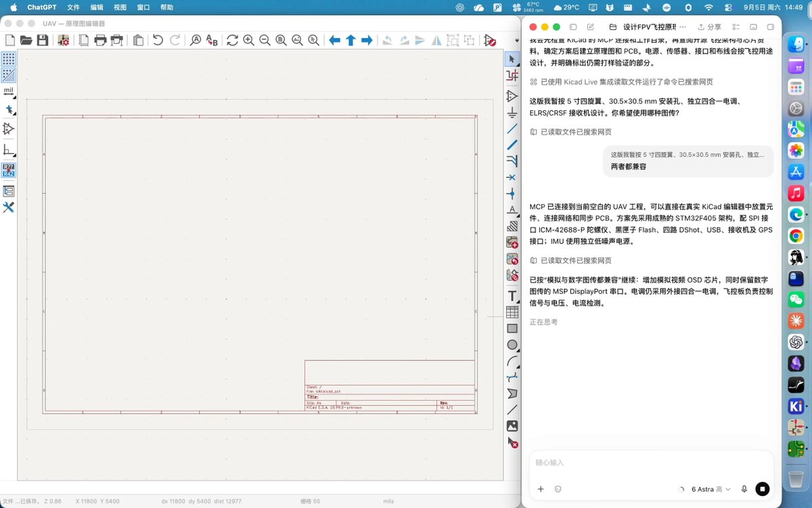Activate zoom to selection tool

point(314,41)
